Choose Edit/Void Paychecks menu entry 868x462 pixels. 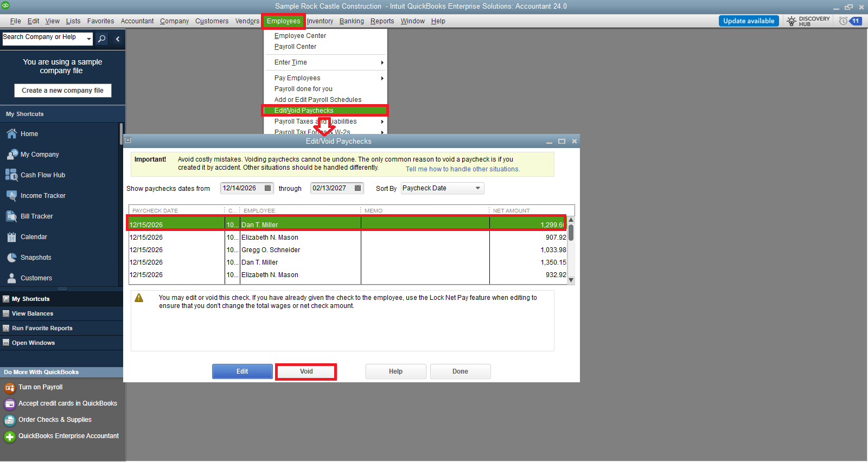(x=325, y=111)
